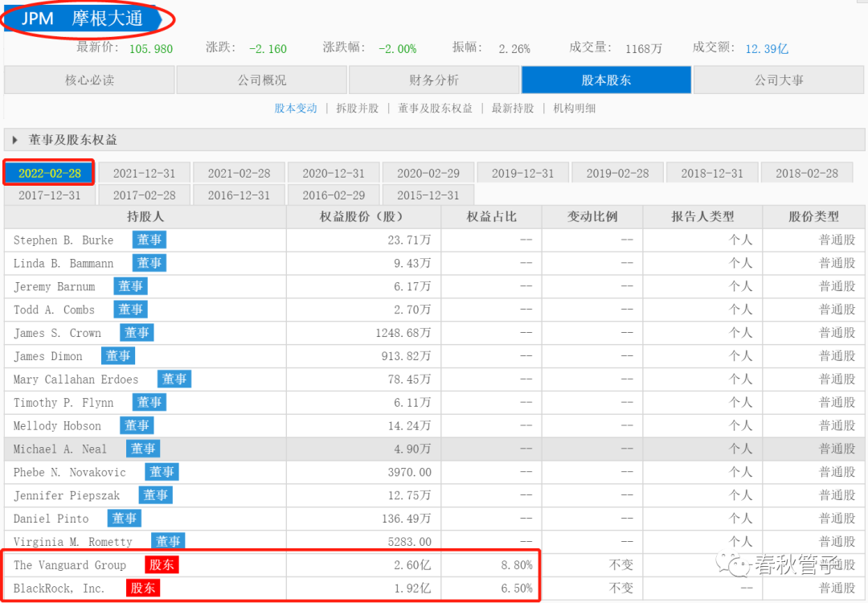Click the 董事 badge beside Jeremy Barnum
Screen dimensions: 868x603
[131, 286]
